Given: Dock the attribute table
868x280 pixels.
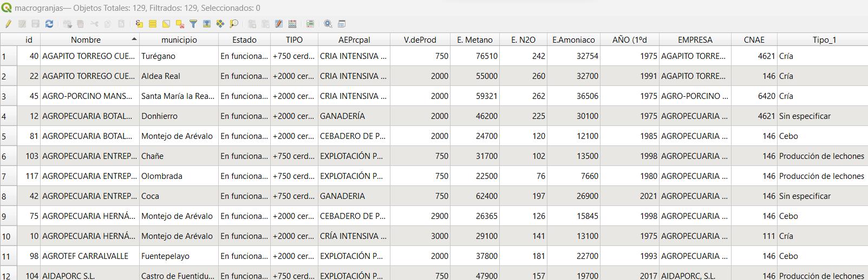Looking at the screenshot, I should click(342, 24).
